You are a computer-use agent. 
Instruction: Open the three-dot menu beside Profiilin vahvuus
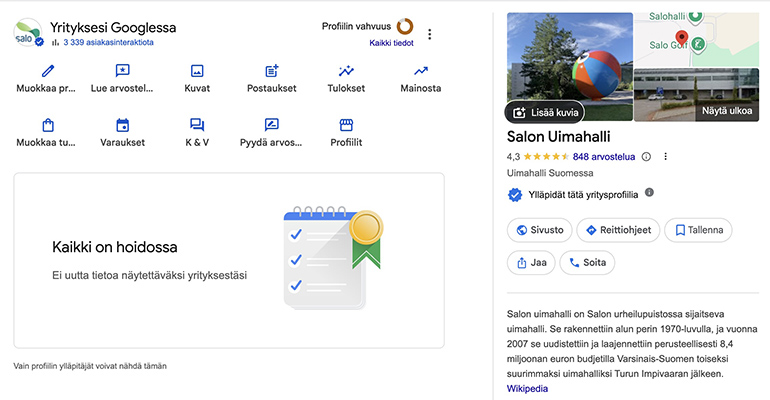[x=430, y=34]
